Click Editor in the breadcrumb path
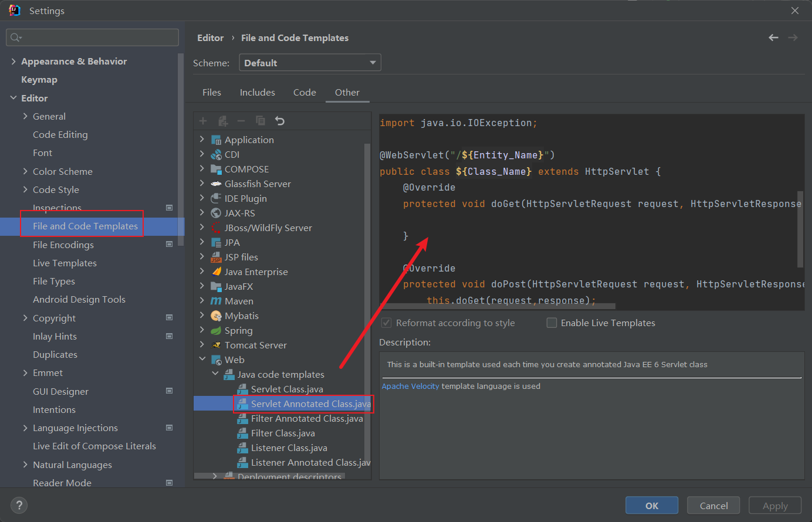 (x=210, y=38)
